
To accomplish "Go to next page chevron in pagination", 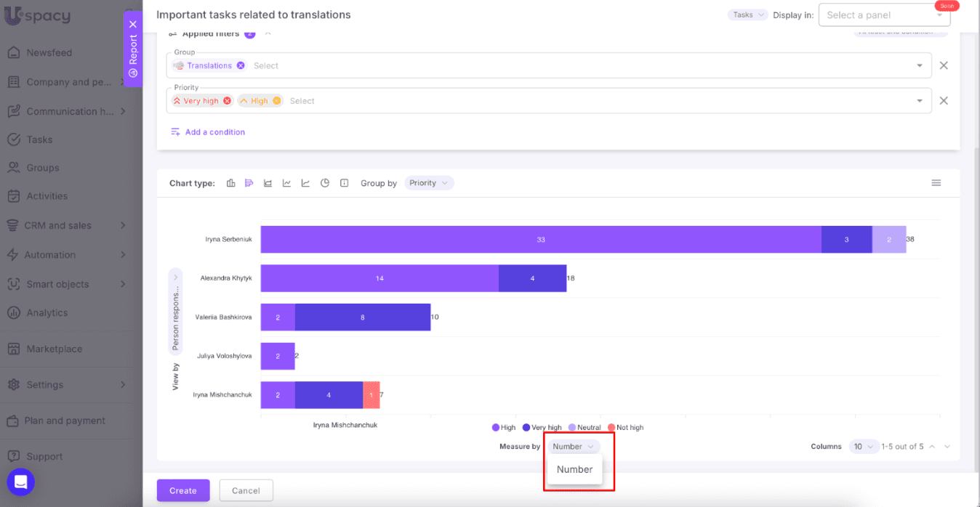I will tap(947, 447).
